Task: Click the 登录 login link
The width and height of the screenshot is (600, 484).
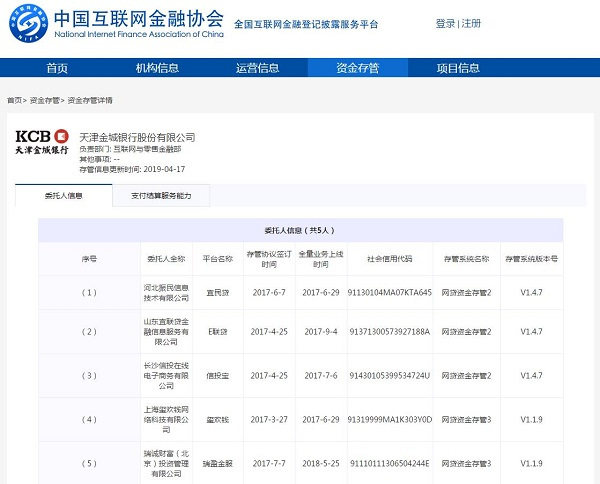Action: click(x=445, y=24)
